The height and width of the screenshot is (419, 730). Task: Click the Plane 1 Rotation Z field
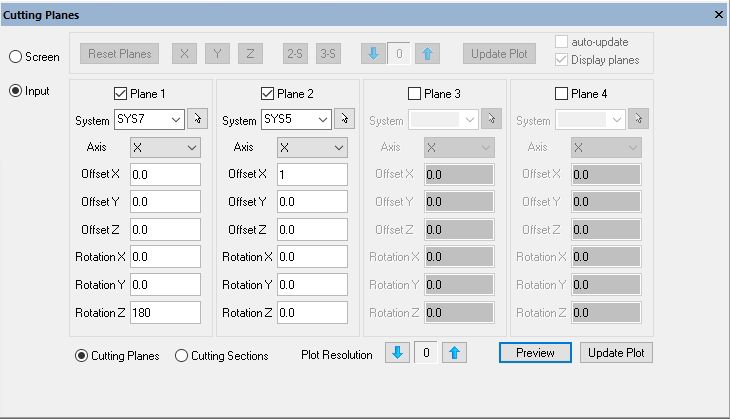click(164, 313)
